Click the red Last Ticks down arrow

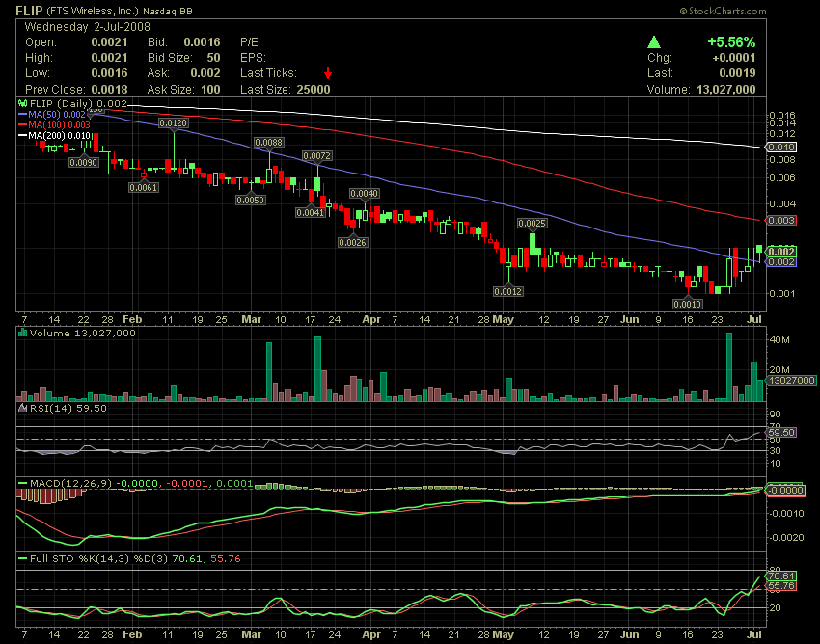328,72
